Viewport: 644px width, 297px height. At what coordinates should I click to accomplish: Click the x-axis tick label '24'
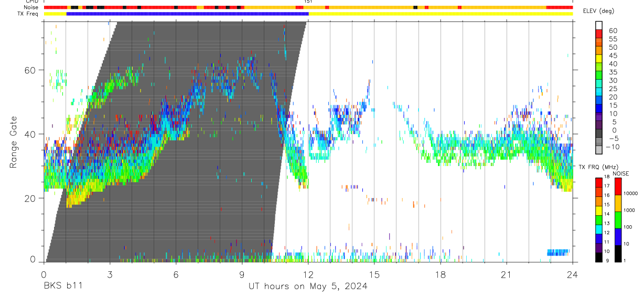(572, 274)
